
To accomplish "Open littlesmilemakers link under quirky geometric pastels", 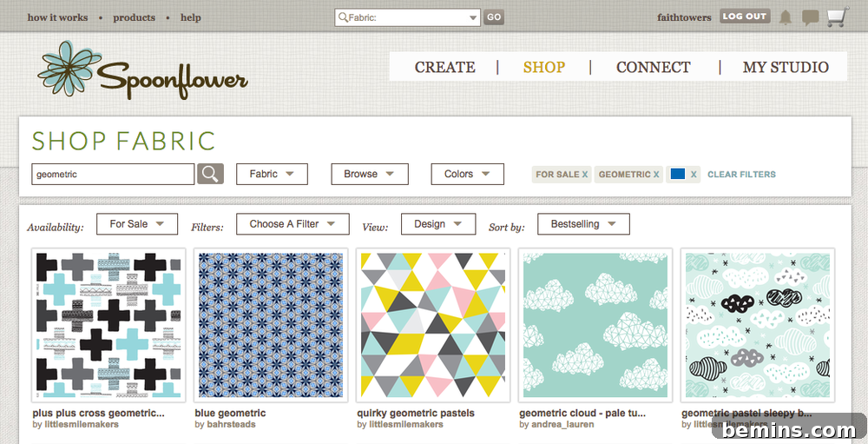I will 406,425.
